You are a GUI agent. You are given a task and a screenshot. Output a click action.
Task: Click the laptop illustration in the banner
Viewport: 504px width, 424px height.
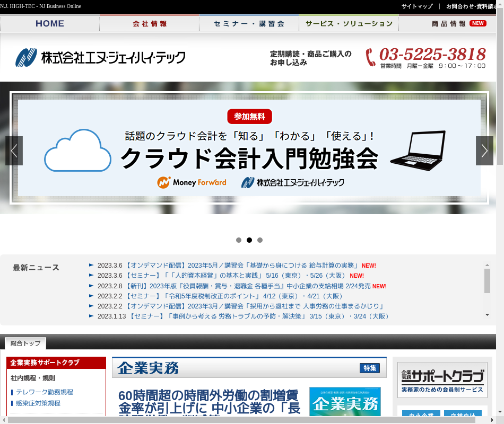pos(418,151)
